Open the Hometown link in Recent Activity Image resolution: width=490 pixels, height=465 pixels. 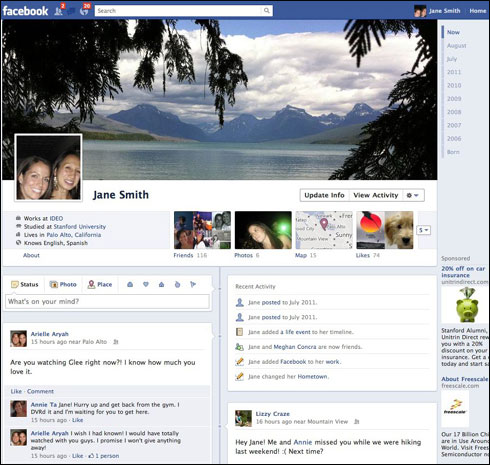(312, 377)
